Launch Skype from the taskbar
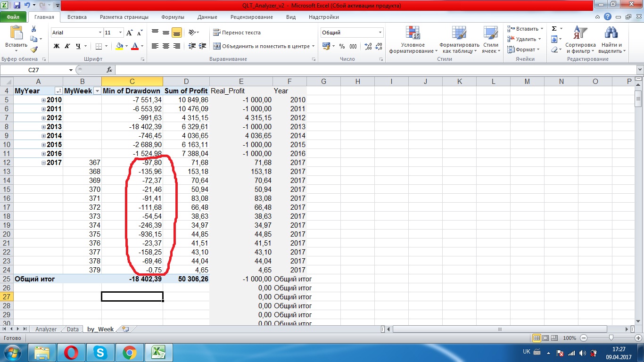This screenshot has width=644, height=362. (x=100, y=352)
